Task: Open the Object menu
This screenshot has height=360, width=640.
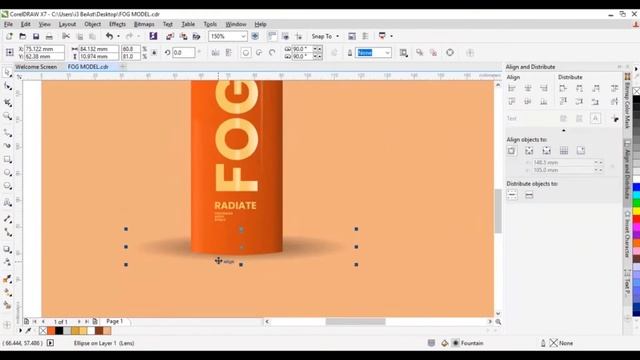Action: [92, 24]
